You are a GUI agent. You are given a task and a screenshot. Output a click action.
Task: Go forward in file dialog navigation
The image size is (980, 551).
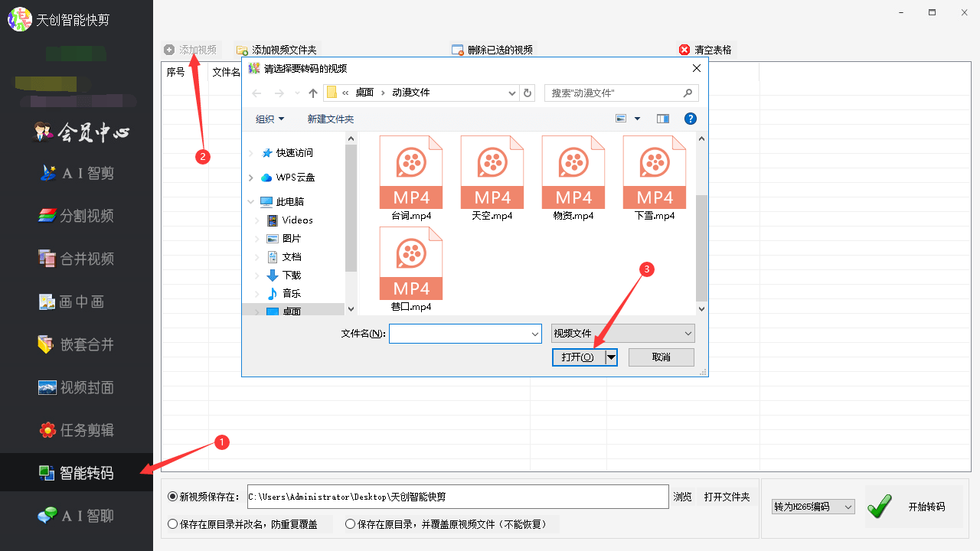pos(279,93)
